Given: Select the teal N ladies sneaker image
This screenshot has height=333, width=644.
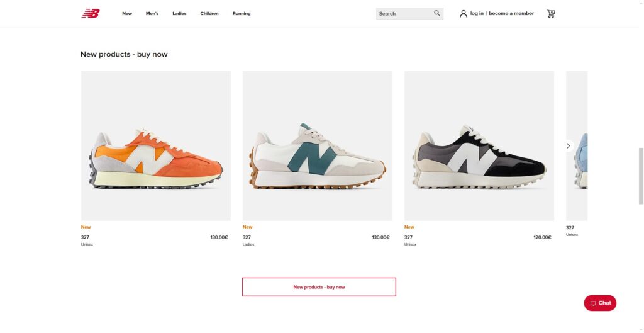Looking at the screenshot, I should 318,145.
